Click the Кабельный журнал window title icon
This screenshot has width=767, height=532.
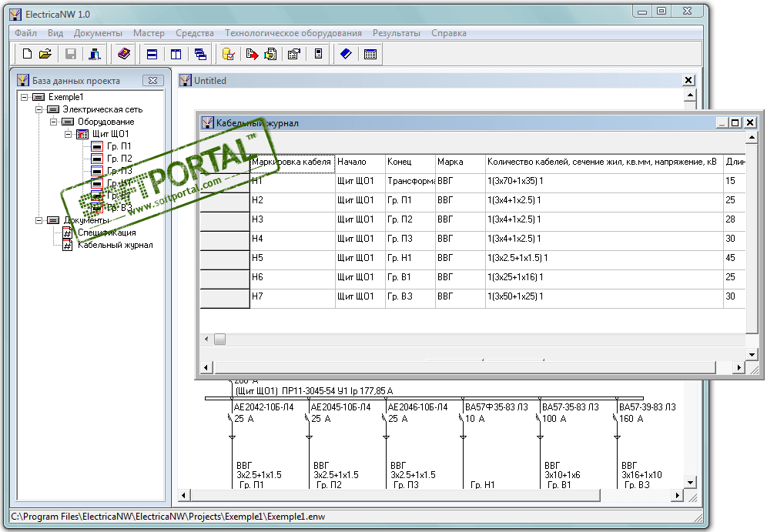[208, 122]
